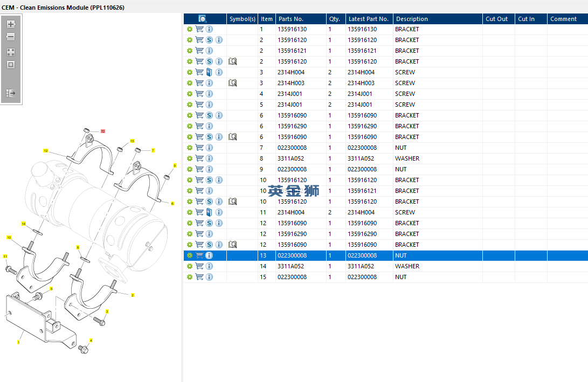Screen dimensions: 588x382
Task: Click blue book icon in item 3 row
Action: pyautogui.click(x=209, y=72)
